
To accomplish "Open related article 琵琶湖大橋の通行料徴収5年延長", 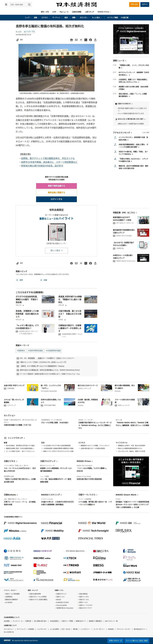I will 42,166.
